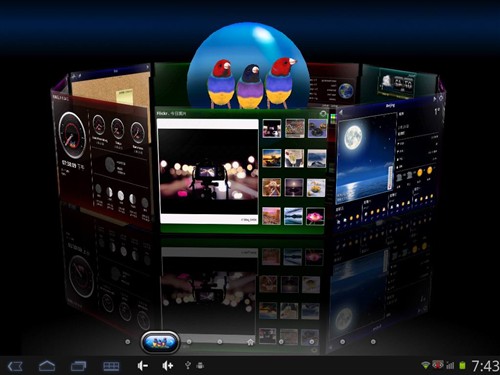Select the bird globe page selector

coord(160,342)
